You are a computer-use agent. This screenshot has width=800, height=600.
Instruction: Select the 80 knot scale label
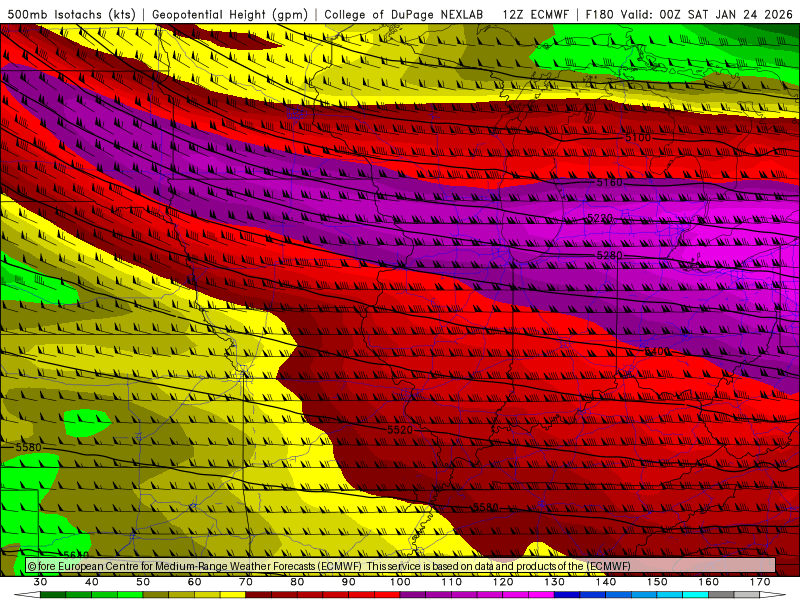pos(297,582)
